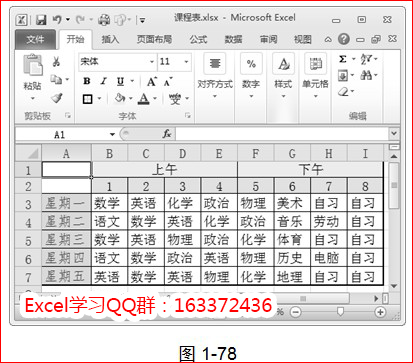Viewport: 413px width, 363px height.
Task: Switch to the 数据 Data tab
Action: tap(233, 40)
